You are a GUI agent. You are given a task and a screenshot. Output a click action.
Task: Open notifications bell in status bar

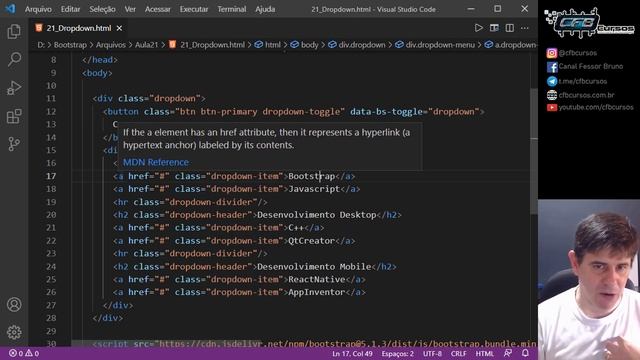[x=525, y=353]
